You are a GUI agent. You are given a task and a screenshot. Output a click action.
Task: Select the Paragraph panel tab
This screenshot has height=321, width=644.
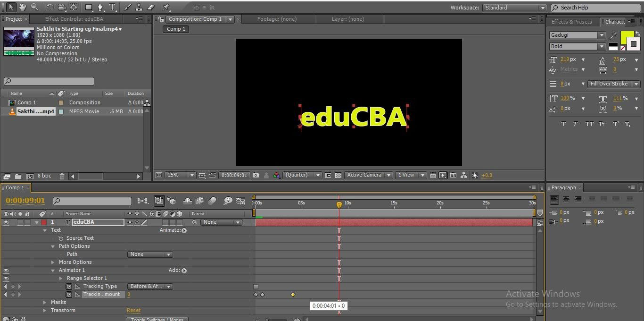pyautogui.click(x=563, y=187)
